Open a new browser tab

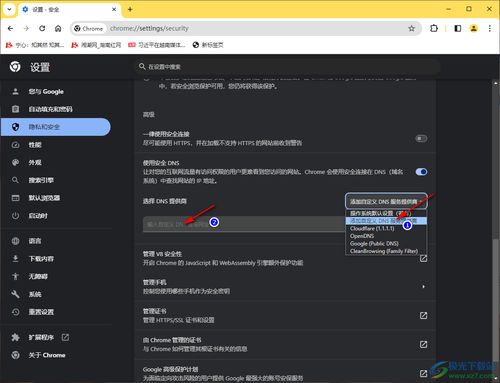coord(130,9)
